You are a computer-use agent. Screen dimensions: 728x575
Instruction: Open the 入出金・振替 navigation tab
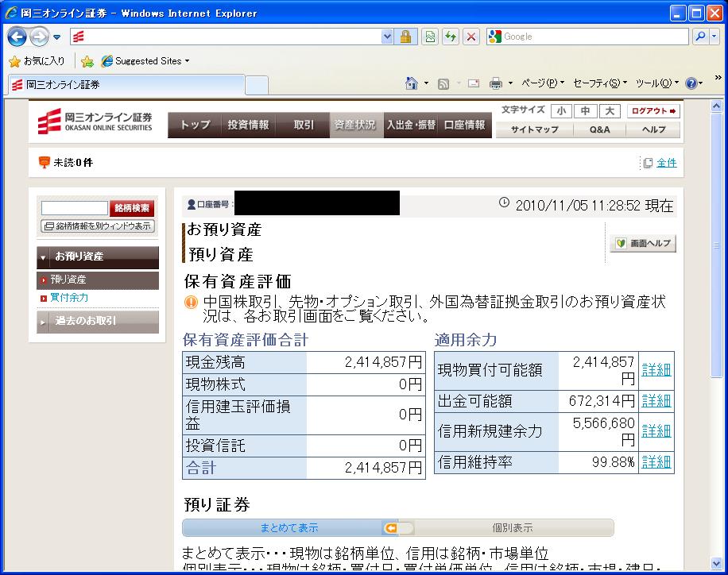[x=411, y=125]
